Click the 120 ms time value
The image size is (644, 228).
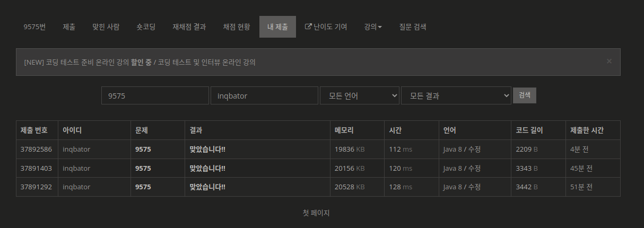[x=401, y=169]
